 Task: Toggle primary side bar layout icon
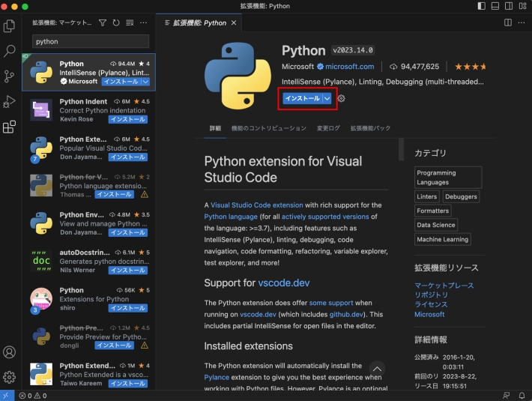click(x=482, y=6)
